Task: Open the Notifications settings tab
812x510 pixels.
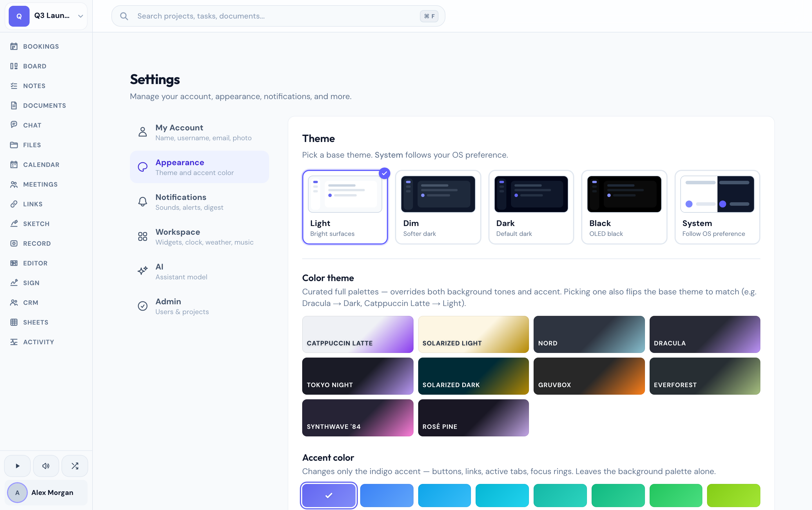Action: 199,201
